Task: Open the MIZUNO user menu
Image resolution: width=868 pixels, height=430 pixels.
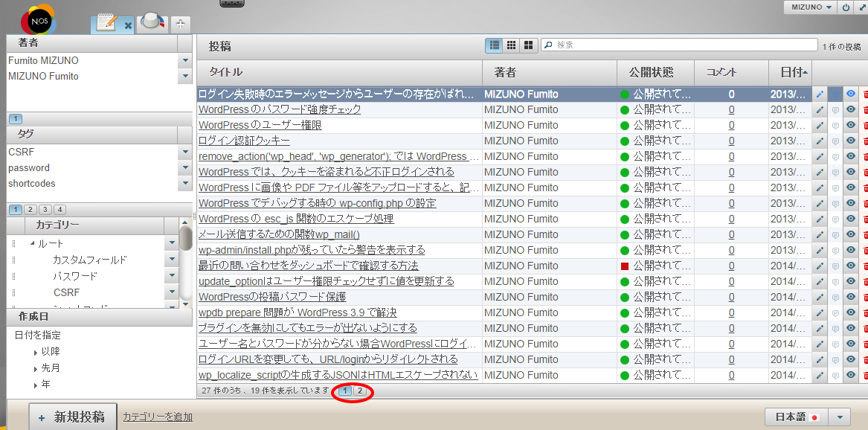Action: click(x=811, y=7)
